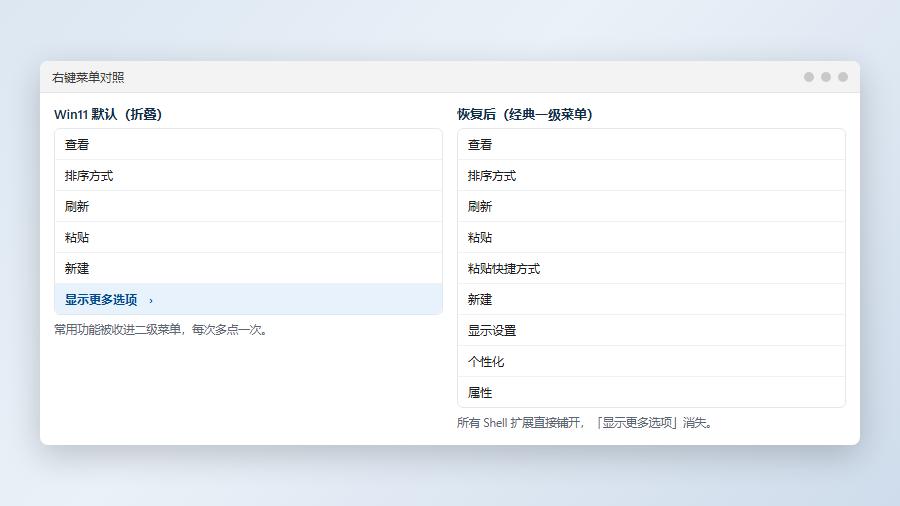Click the highlighted 显示更多选项 entry
This screenshot has height=506, width=900.
point(249,299)
